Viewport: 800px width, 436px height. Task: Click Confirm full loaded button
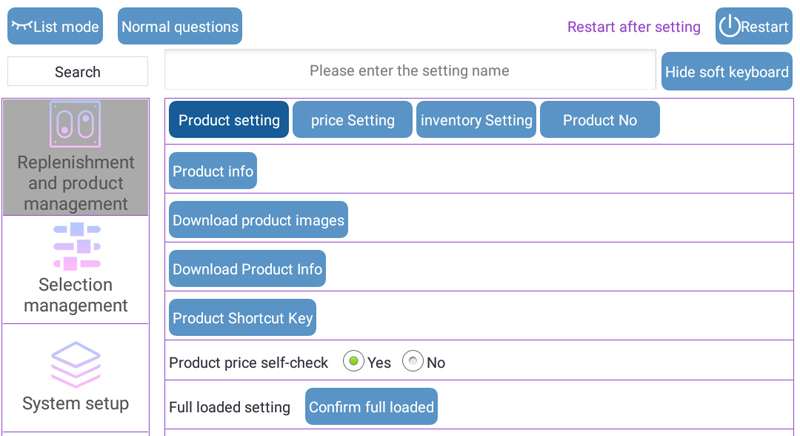tap(371, 406)
